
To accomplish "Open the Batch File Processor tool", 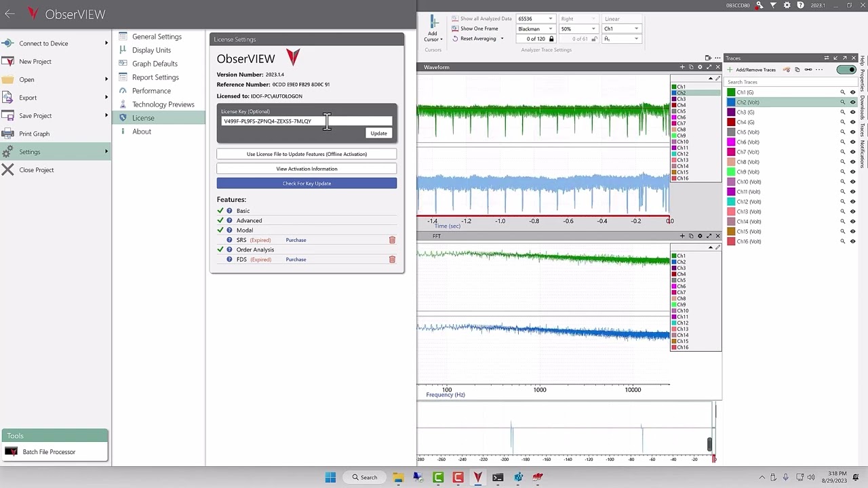I will tap(54, 452).
